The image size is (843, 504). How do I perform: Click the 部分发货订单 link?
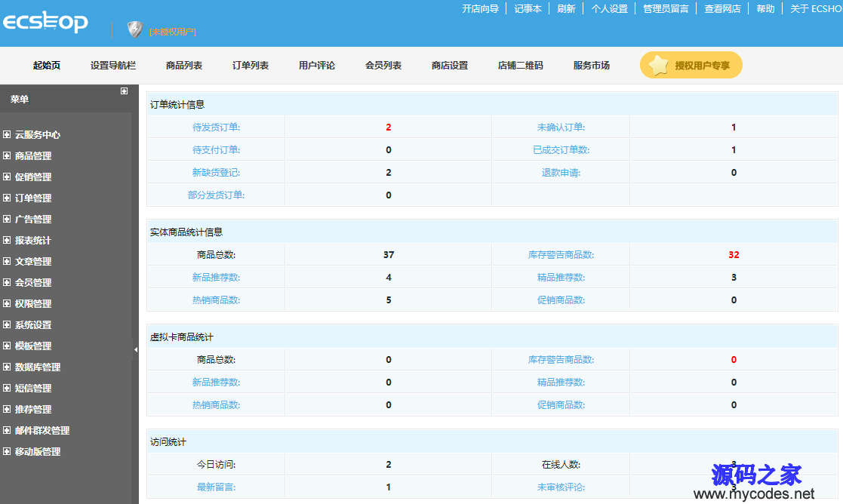coord(216,195)
